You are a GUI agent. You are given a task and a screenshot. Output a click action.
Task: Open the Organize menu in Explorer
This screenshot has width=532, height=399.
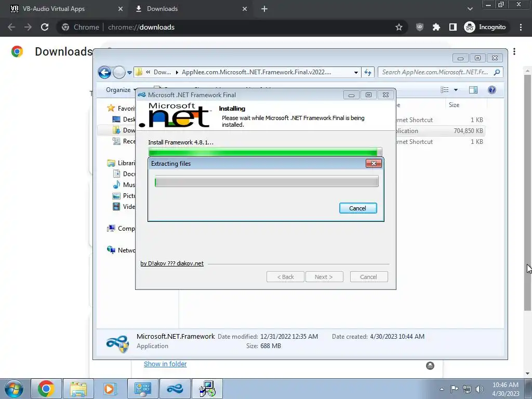pyautogui.click(x=121, y=90)
